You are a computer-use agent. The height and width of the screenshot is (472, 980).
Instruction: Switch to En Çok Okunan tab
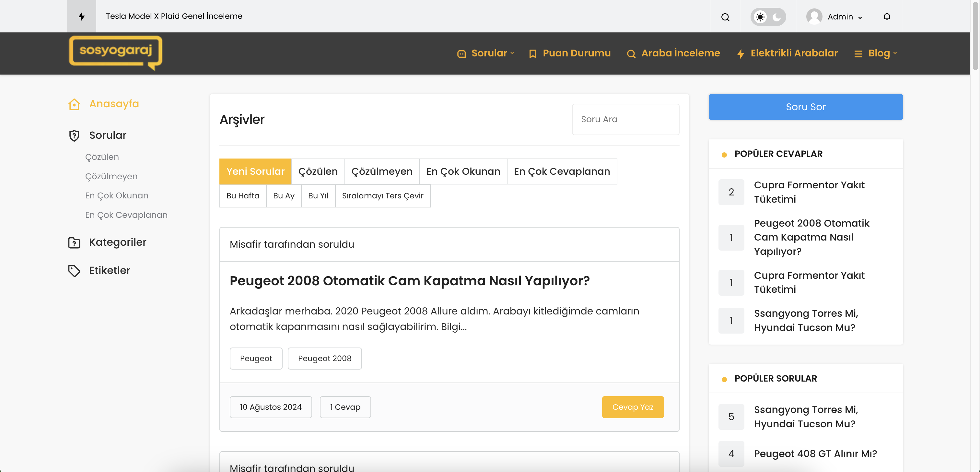click(x=463, y=171)
